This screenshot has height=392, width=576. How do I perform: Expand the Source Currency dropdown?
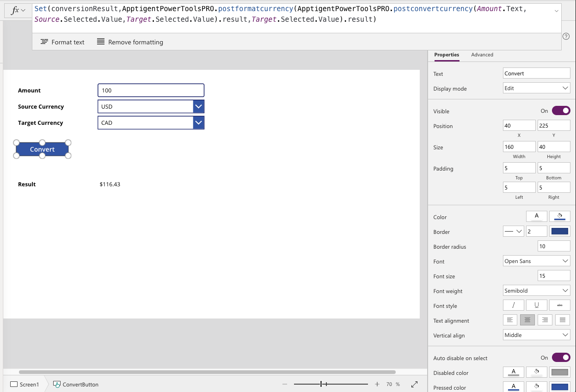(198, 106)
